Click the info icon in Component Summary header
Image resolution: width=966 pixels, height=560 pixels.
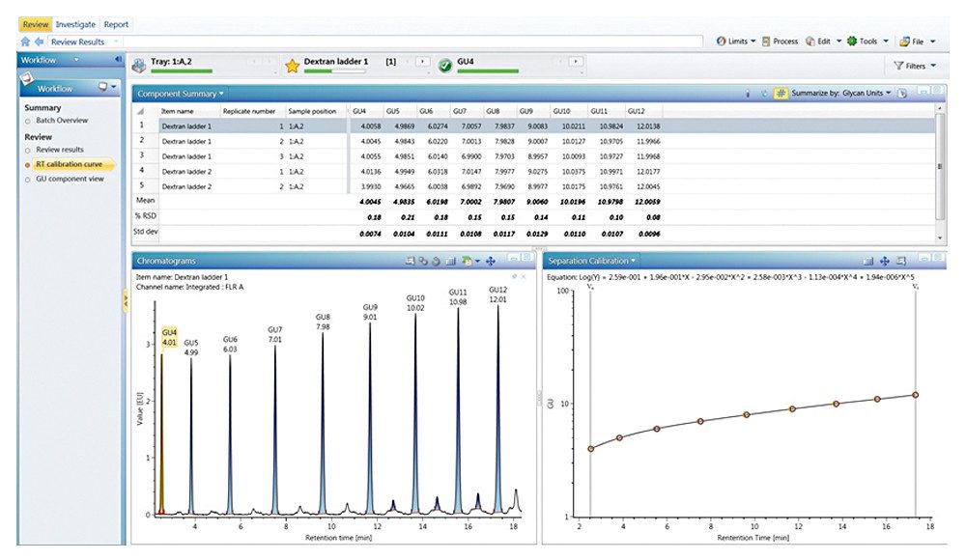click(x=748, y=94)
